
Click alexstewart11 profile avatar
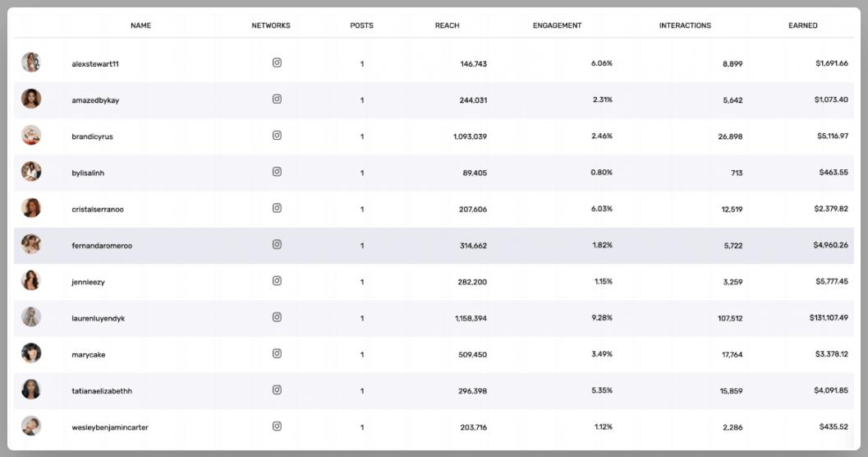coord(31,62)
